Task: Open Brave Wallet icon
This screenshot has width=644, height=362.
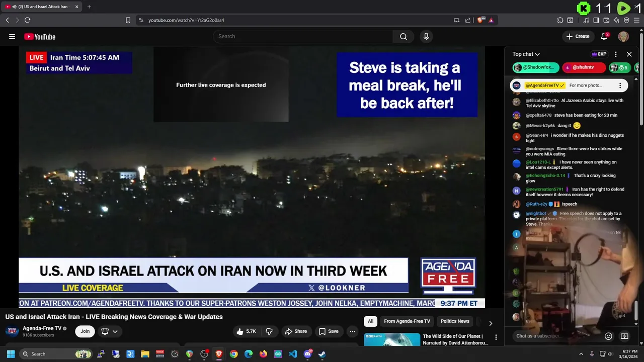Action: tap(606, 20)
